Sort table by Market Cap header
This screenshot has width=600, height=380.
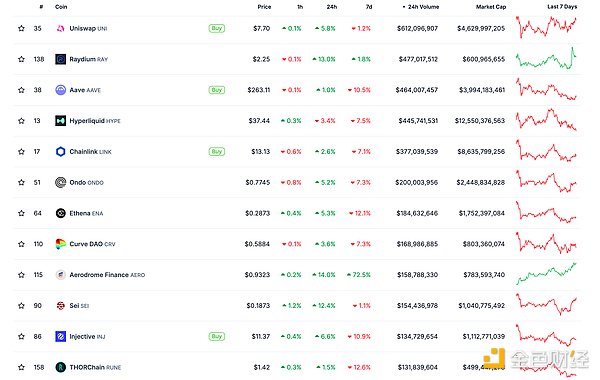pos(491,7)
